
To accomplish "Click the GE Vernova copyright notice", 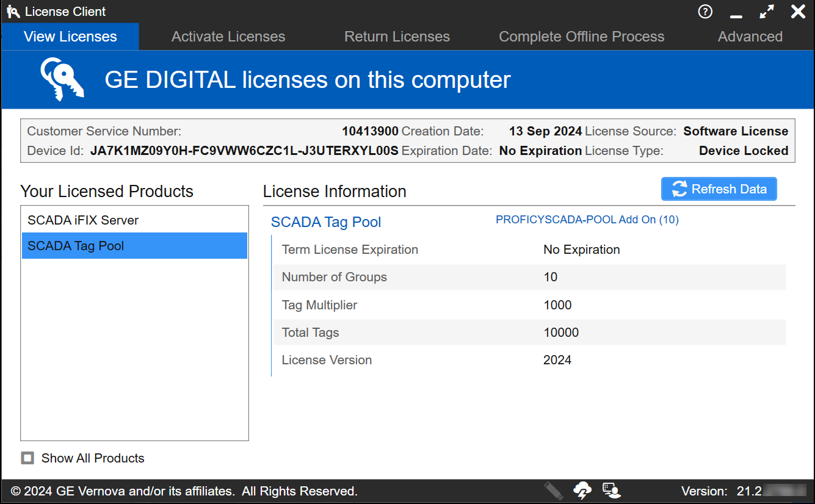I will click(184, 491).
